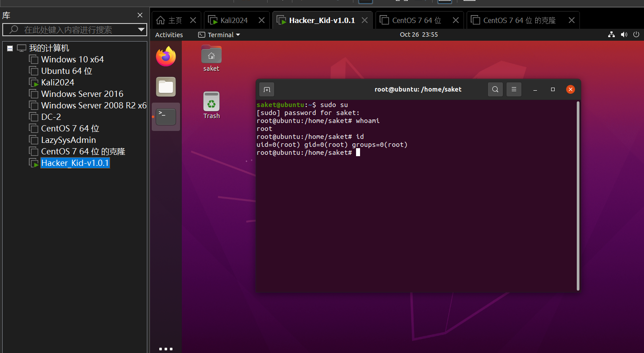Click the terminal title root@ubuntu: /home/saket
644x353 pixels.
[x=418, y=89]
